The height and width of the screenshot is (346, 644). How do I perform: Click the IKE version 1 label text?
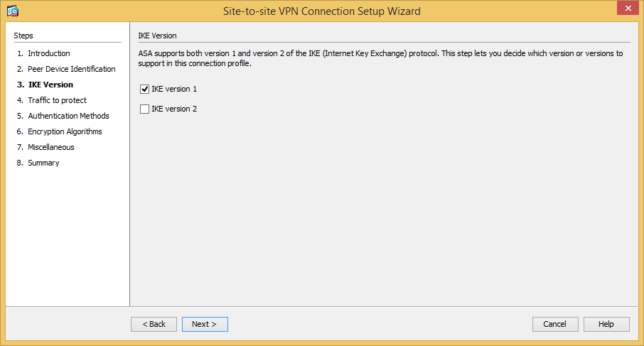(x=174, y=89)
